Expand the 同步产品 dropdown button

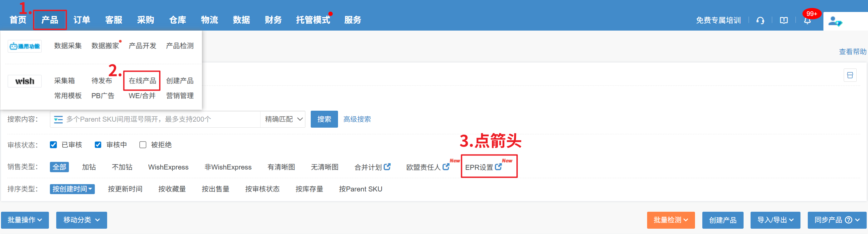tap(837, 220)
